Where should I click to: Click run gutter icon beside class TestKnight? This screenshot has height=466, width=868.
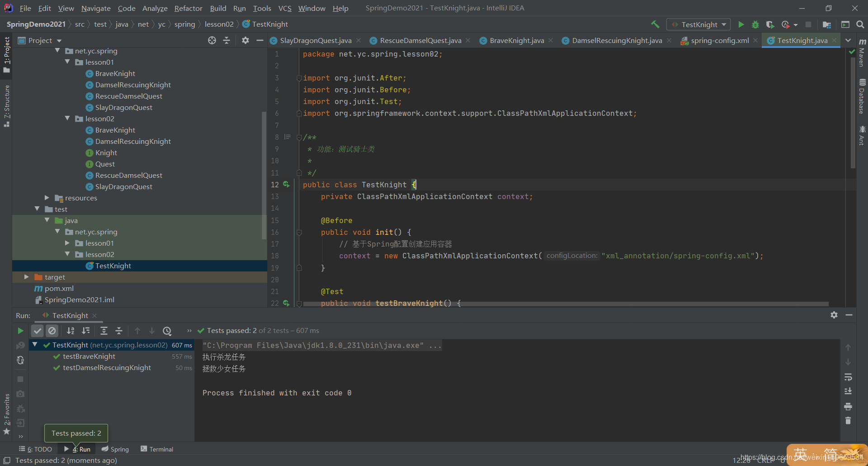286,184
